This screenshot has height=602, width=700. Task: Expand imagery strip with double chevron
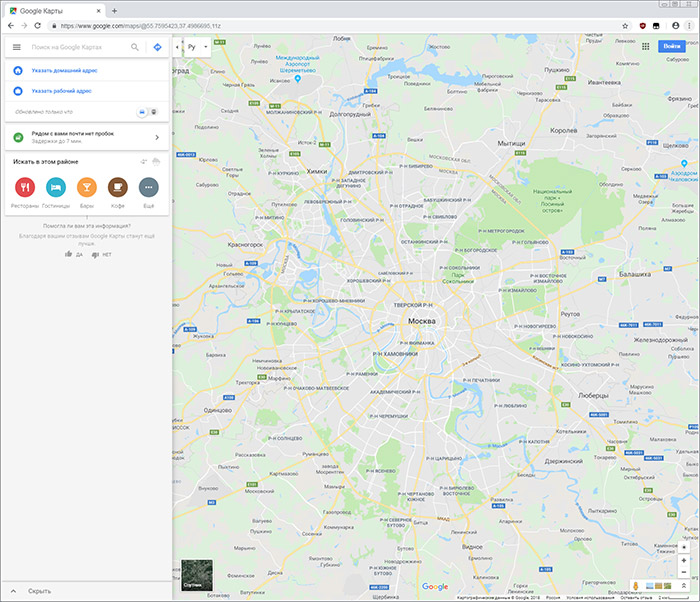pos(683,585)
